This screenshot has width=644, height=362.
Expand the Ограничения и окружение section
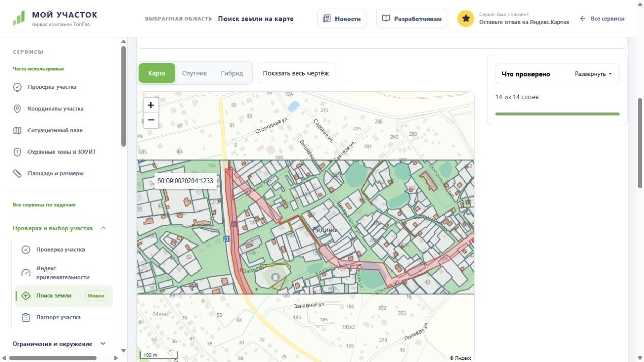point(103,344)
